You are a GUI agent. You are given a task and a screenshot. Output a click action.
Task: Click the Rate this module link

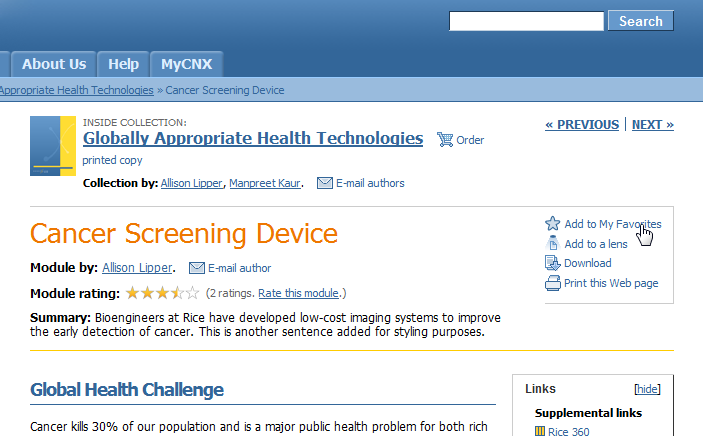(298, 293)
